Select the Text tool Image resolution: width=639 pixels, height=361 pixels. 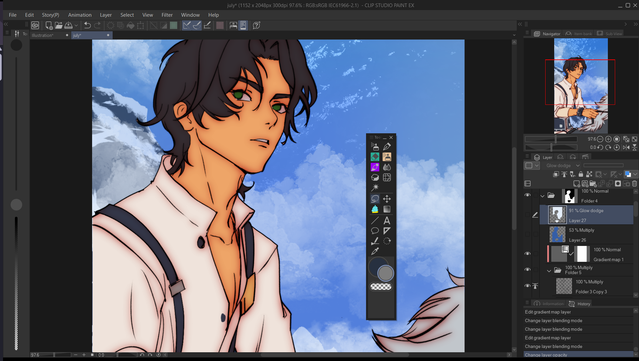pos(386,220)
